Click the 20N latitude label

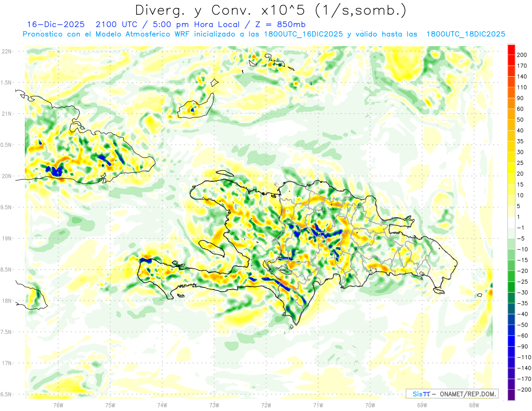point(7,176)
